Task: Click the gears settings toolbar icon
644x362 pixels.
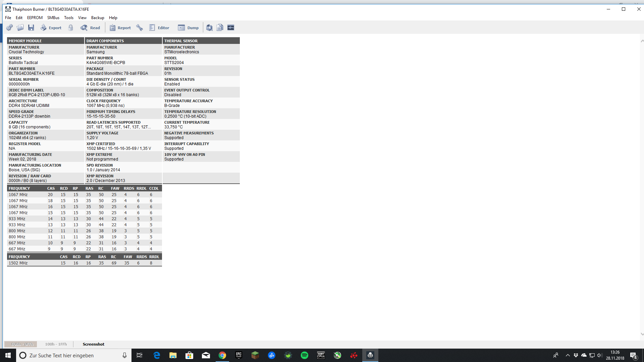Action: 9,28
